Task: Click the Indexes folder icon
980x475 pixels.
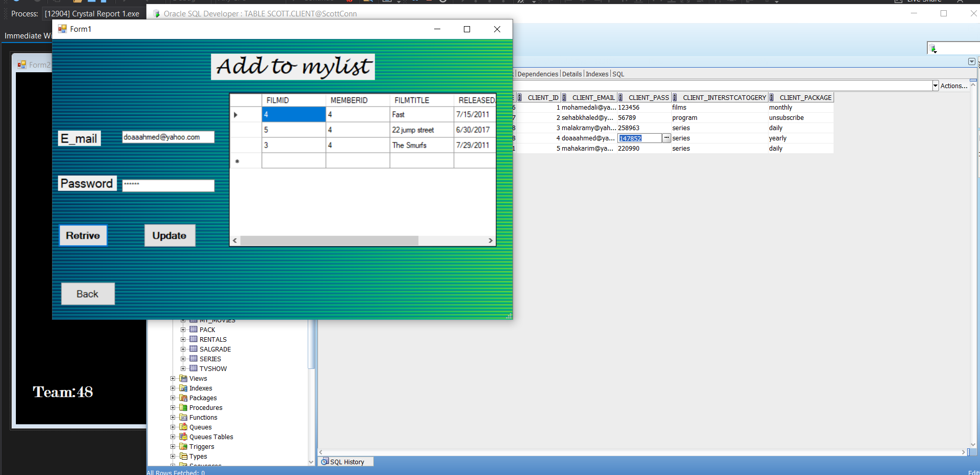Action: pyautogui.click(x=183, y=388)
